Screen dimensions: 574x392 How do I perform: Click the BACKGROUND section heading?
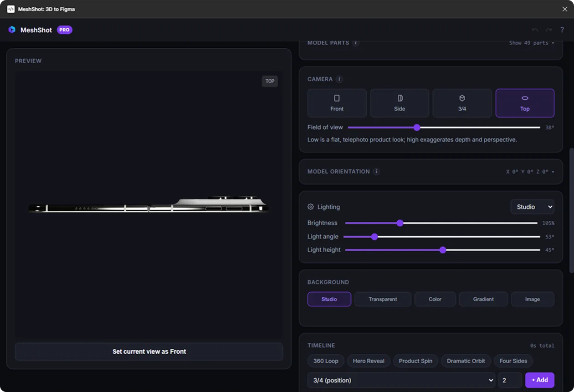[x=328, y=282]
